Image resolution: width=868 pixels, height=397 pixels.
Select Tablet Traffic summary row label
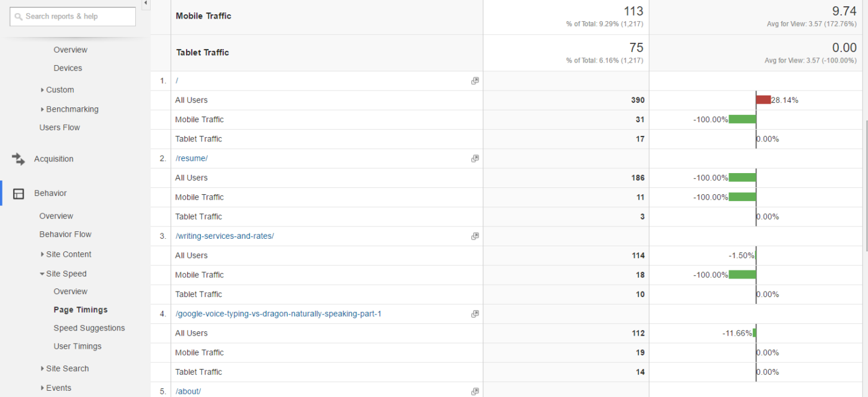click(203, 53)
